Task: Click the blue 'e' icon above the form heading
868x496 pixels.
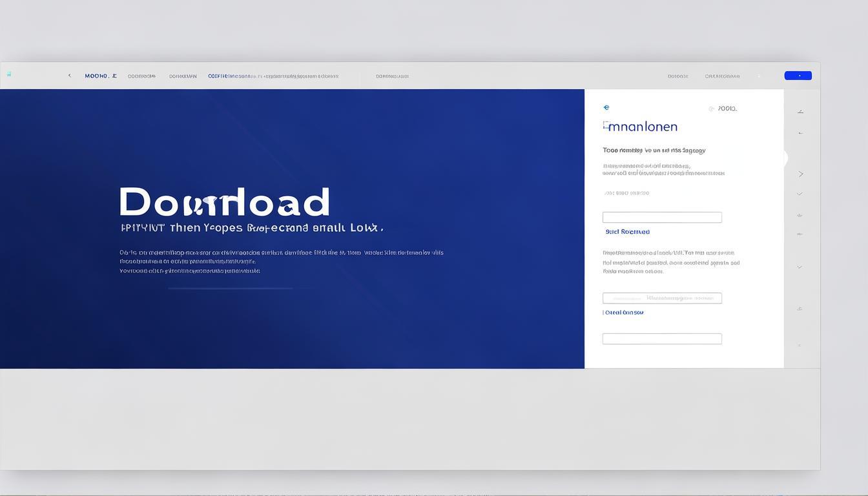Action: [x=606, y=108]
